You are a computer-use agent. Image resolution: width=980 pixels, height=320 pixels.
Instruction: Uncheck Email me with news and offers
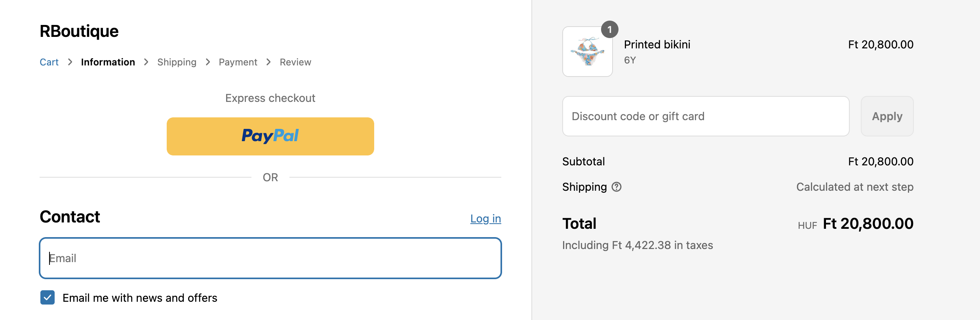(x=48, y=297)
